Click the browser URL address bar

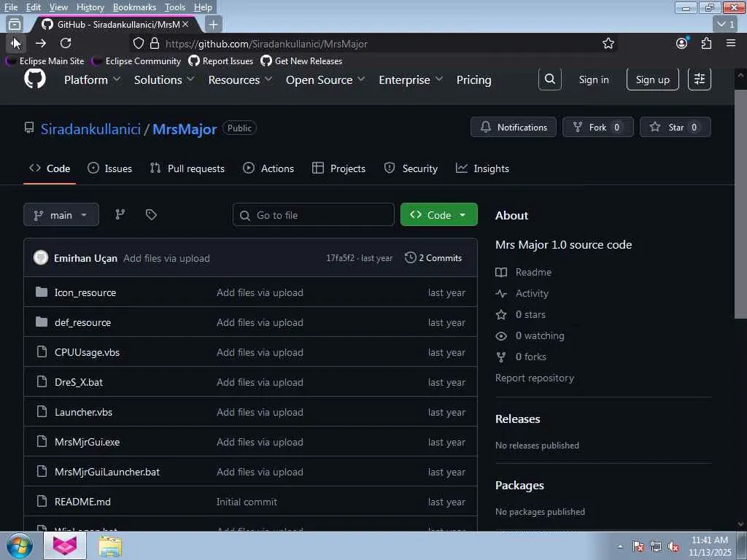(x=374, y=43)
